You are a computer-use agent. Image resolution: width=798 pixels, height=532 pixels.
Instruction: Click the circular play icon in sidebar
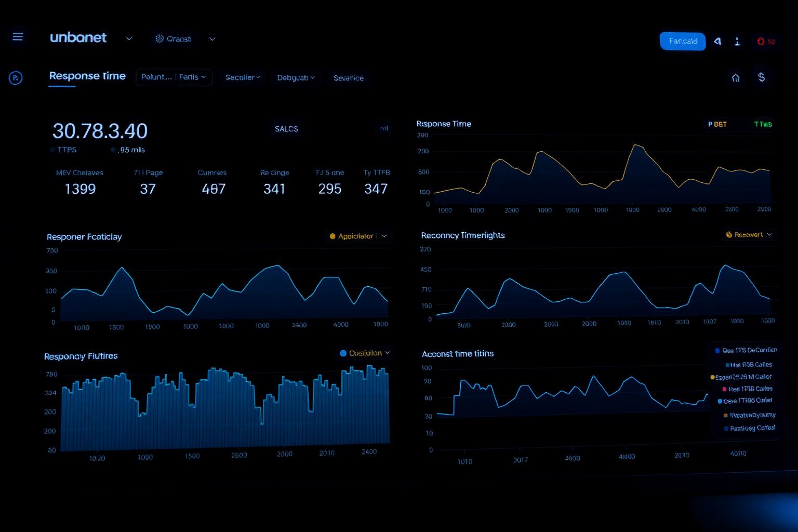[16, 78]
